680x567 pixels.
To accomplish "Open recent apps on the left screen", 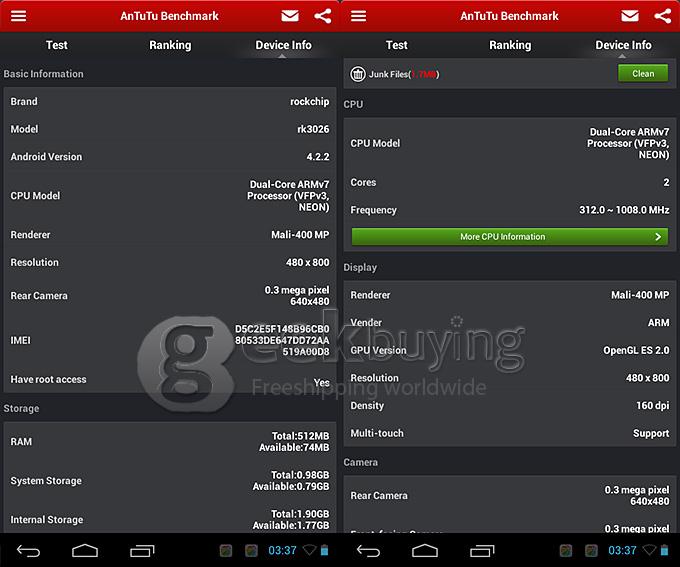I will (x=141, y=550).
